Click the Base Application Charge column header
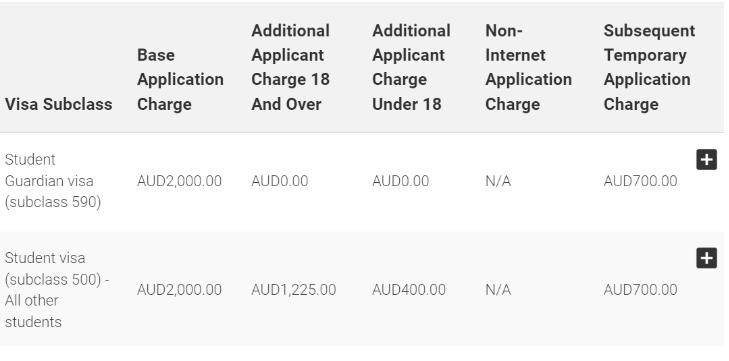Viewport: 729px width, 361px height. click(180, 80)
